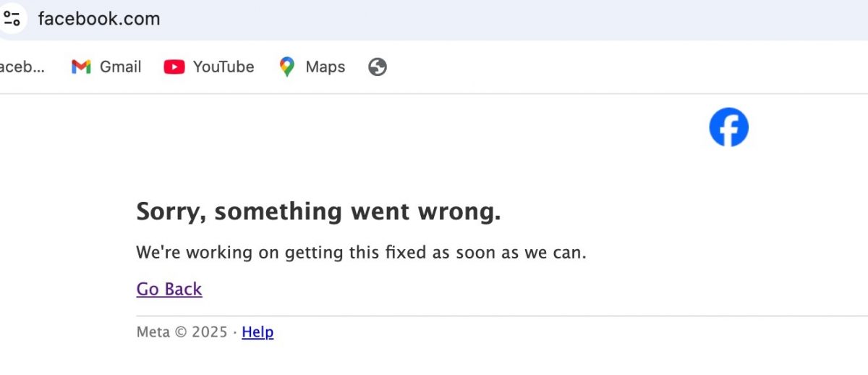Click the 2025 copyright year
Image resolution: width=868 pixels, height=375 pixels.
pyautogui.click(x=210, y=332)
